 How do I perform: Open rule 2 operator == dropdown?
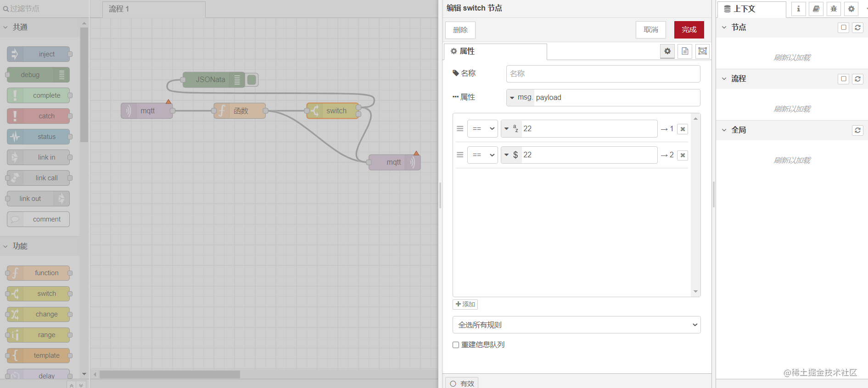tap(482, 155)
